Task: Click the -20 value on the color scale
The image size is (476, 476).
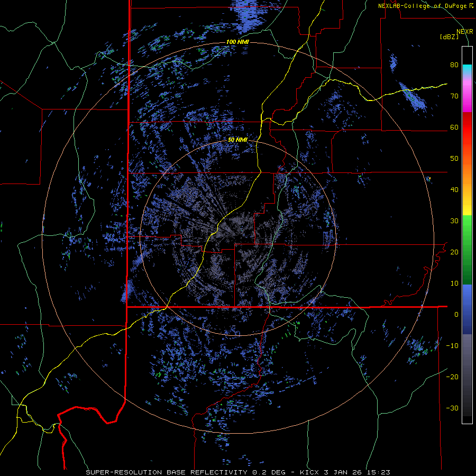Action: (452, 377)
